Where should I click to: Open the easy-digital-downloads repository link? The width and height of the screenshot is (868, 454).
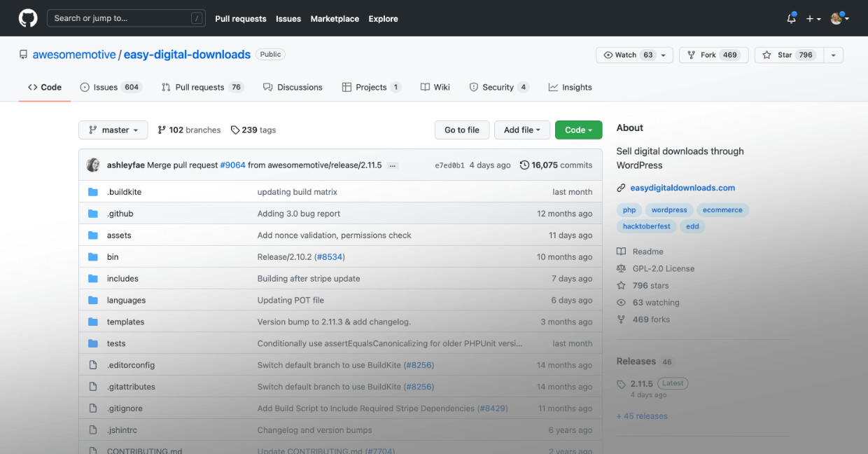click(x=187, y=55)
